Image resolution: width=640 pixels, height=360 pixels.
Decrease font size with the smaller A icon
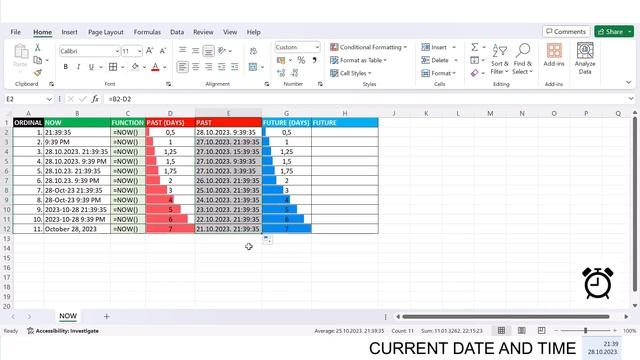point(163,51)
